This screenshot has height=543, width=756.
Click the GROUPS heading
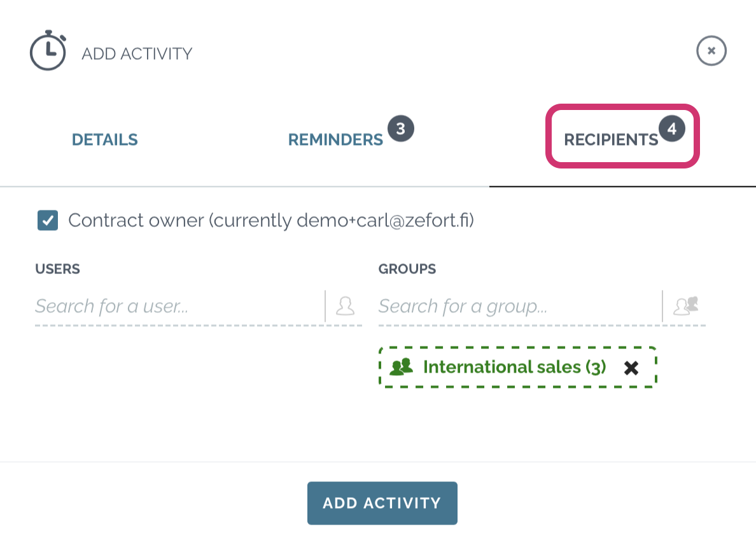point(407,269)
